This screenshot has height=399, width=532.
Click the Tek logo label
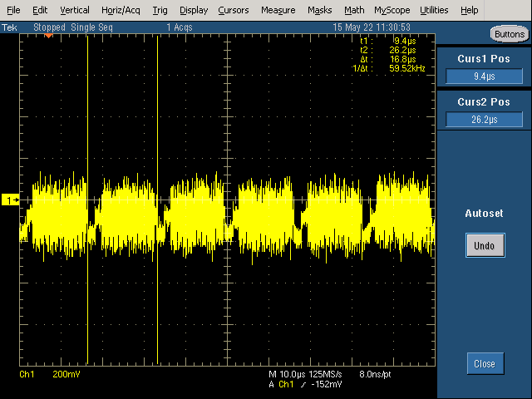[x=9, y=27]
